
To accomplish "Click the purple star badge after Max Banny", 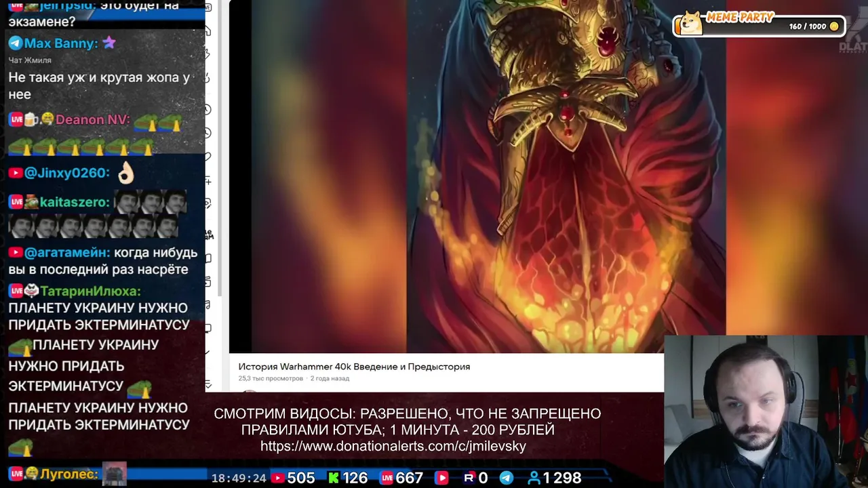I will point(109,43).
